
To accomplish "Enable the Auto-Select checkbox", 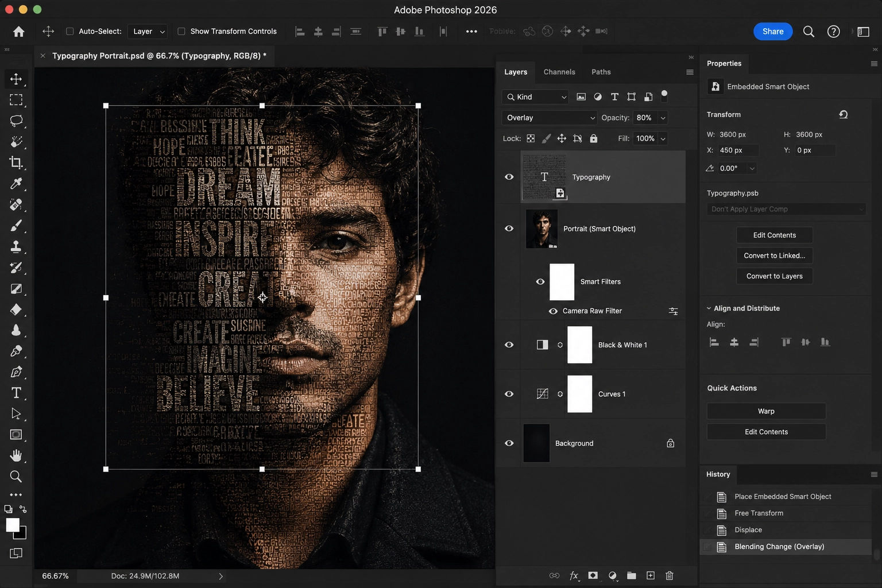I will click(x=70, y=32).
